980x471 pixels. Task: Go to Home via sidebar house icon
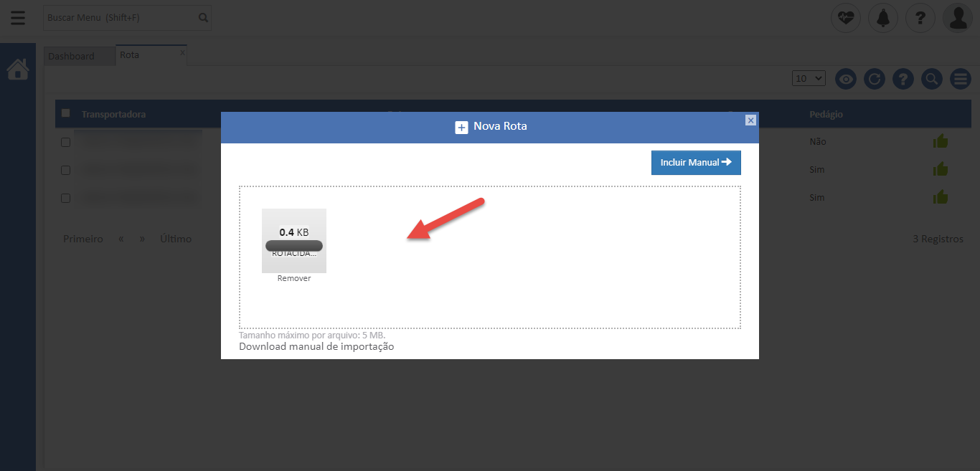(x=18, y=70)
